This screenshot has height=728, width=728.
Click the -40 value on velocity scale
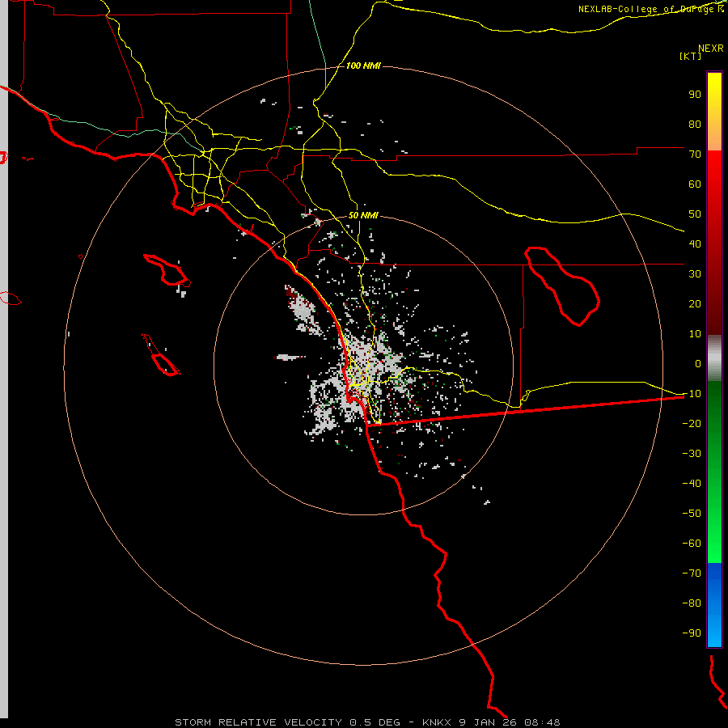[x=692, y=484]
